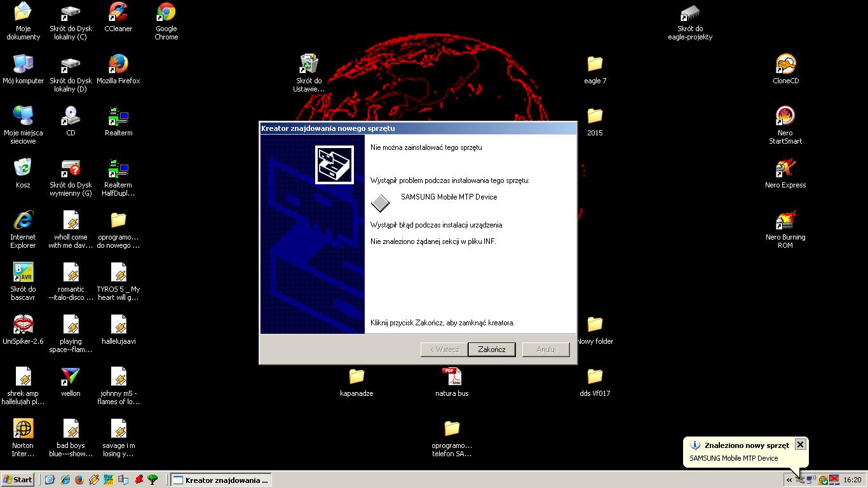
Task: Click the greyed-out Anuluj button
Action: point(546,349)
